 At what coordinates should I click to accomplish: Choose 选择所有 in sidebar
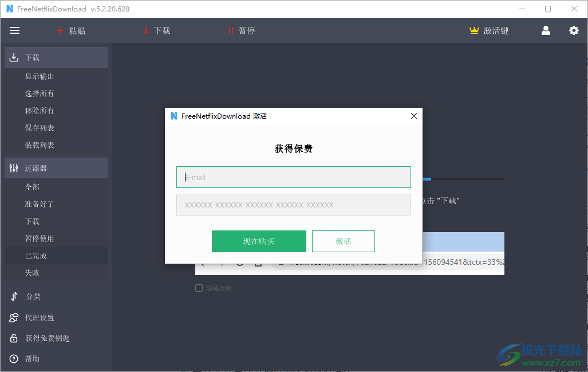pyautogui.click(x=56, y=93)
